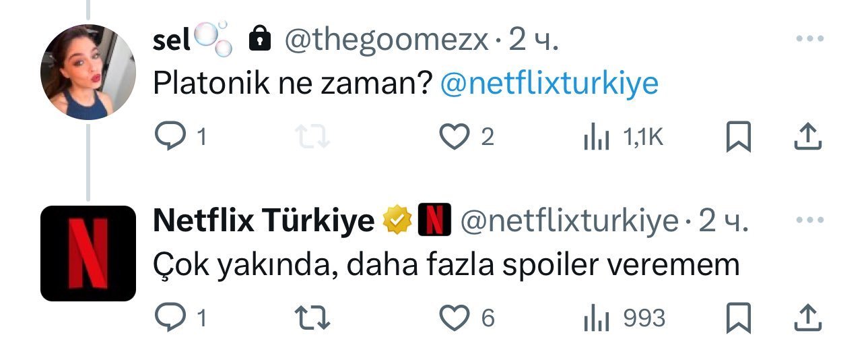Viewport: 868px width, 356px height.
Task: Open more options for sel's tweet
Action: point(809,39)
